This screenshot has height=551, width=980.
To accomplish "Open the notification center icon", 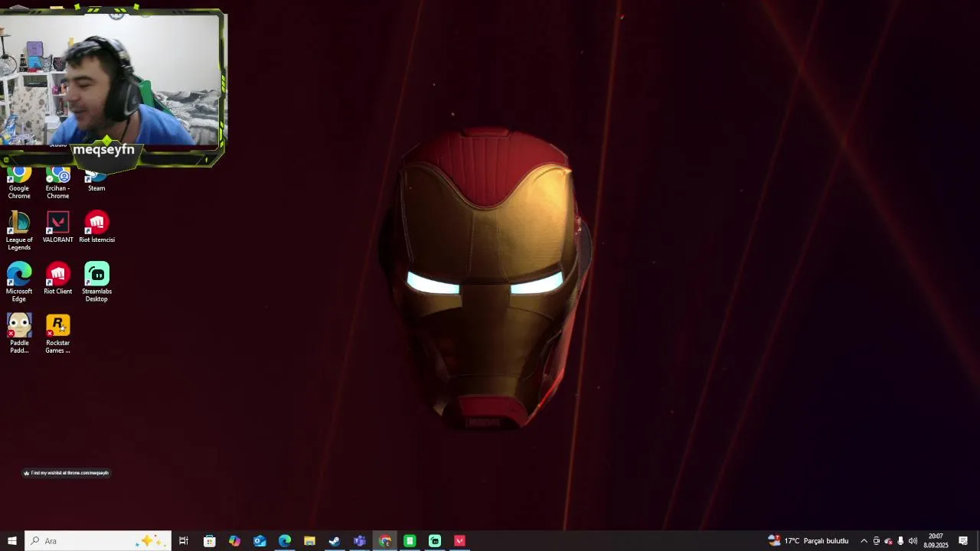I will 963,541.
